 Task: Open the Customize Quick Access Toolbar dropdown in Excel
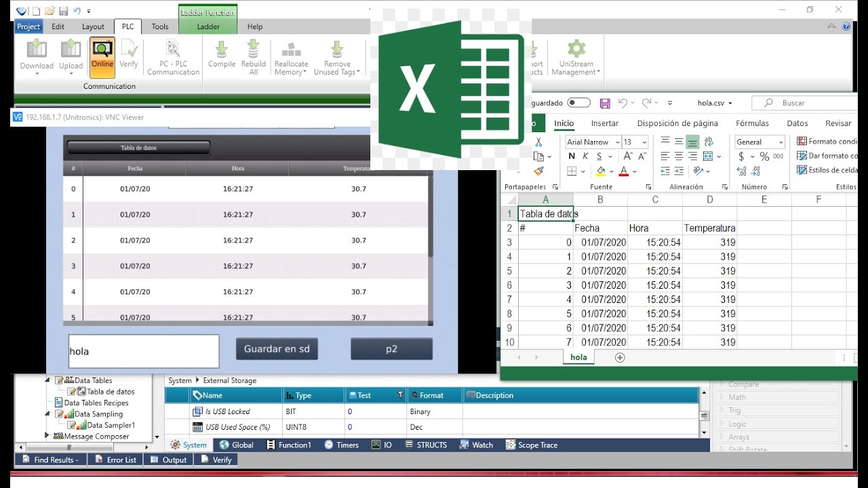click(x=670, y=103)
